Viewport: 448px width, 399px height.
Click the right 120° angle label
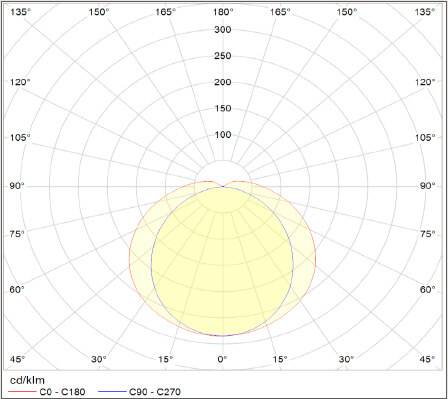coord(425,82)
